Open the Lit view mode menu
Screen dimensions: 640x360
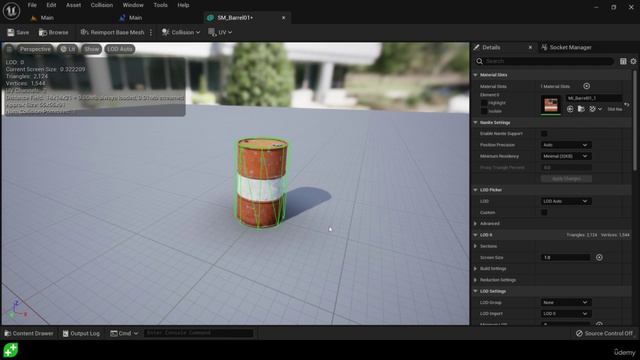point(67,49)
